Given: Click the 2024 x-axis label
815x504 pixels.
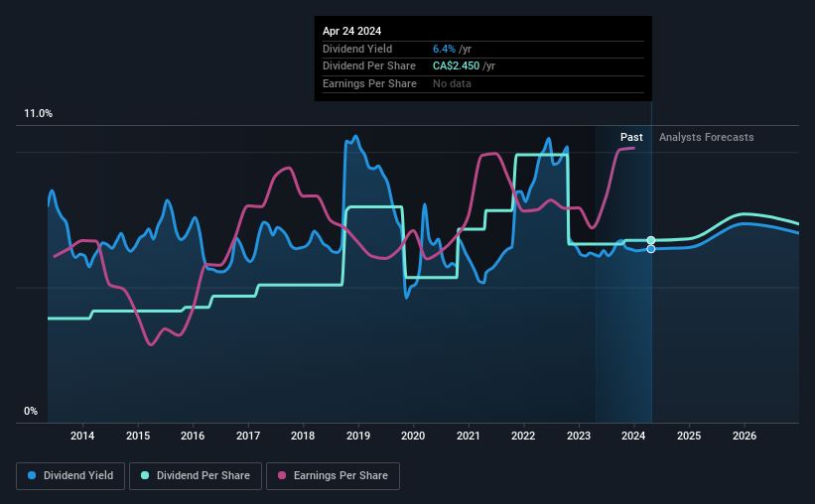Looking at the screenshot, I should tap(633, 436).
